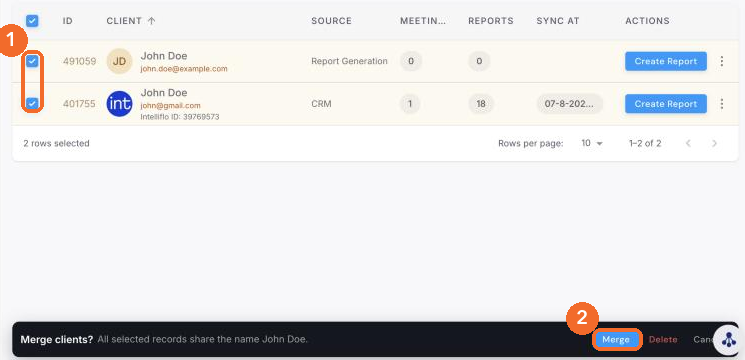Click the ACTIONS column header

tap(647, 21)
